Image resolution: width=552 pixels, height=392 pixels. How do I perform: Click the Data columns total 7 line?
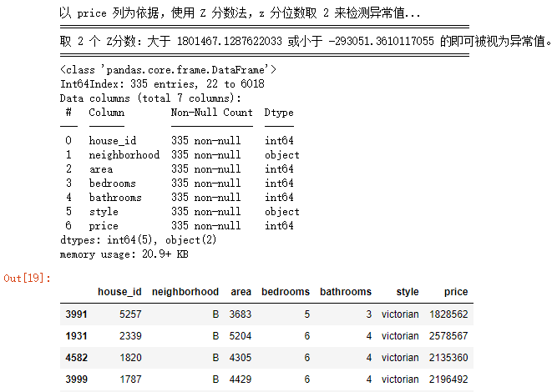150,98
